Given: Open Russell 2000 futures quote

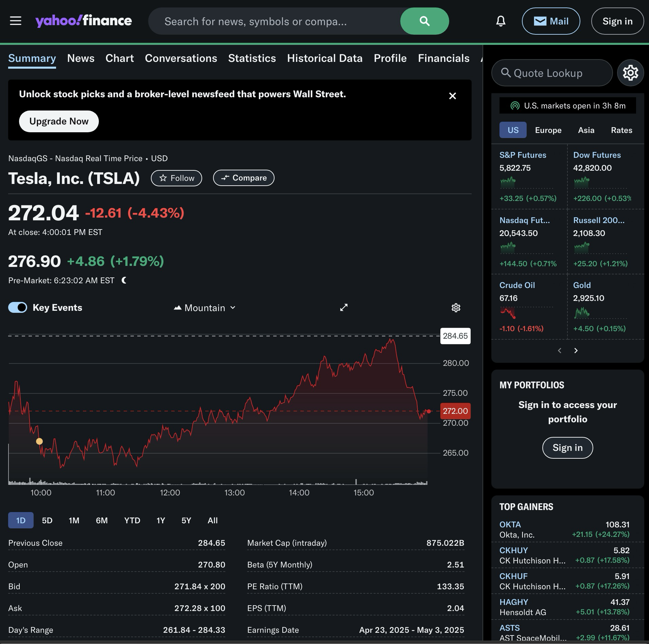Looking at the screenshot, I should (598, 220).
